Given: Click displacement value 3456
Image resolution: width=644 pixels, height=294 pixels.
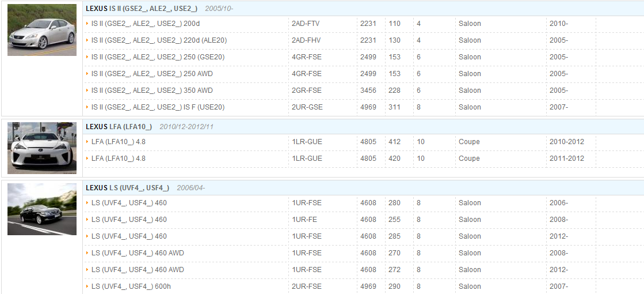Looking at the screenshot, I should (368, 91).
